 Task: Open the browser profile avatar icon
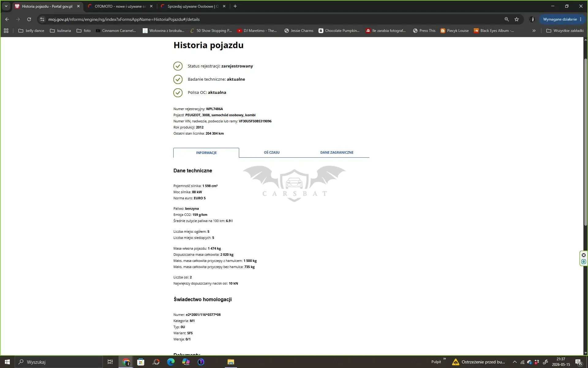coord(532,19)
